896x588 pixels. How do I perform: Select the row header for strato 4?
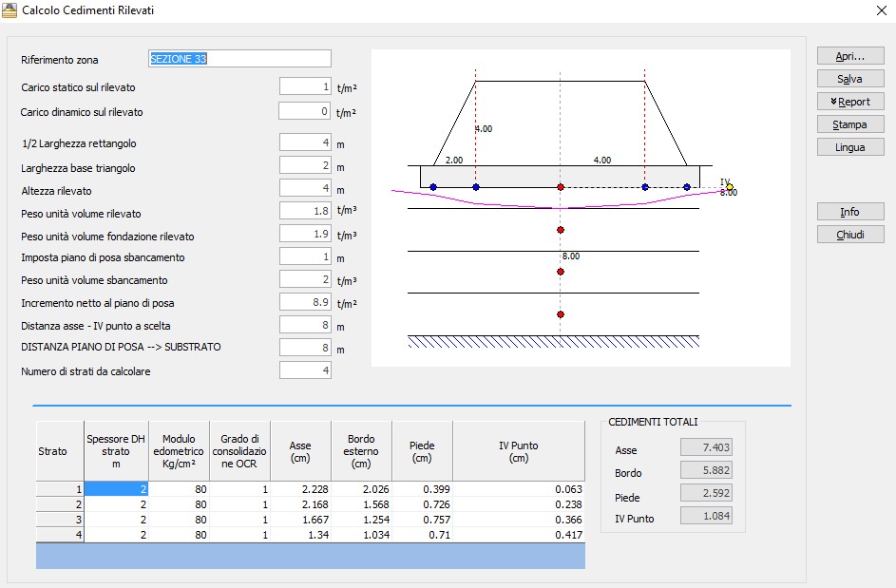[x=60, y=535]
